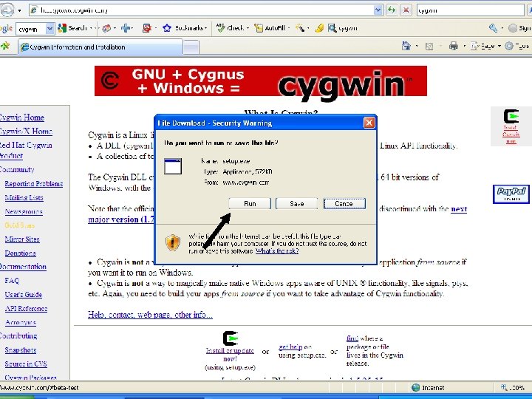Open the Red Hat Cygwin Product link
Viewport: 532px width, 399px height.
[x=26, y=150]
